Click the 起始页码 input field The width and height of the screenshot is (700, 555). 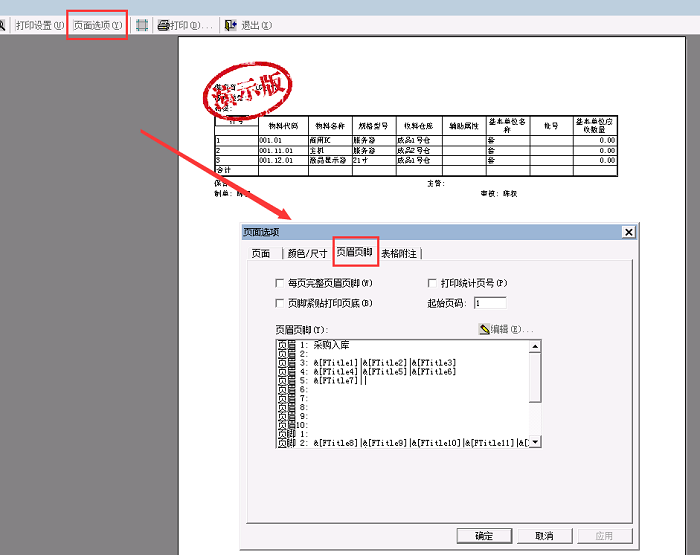(x=490, y=302)
